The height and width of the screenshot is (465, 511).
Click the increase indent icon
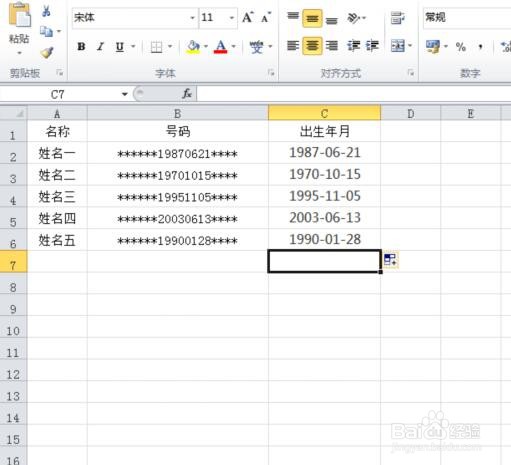click(x=372, y=45)
